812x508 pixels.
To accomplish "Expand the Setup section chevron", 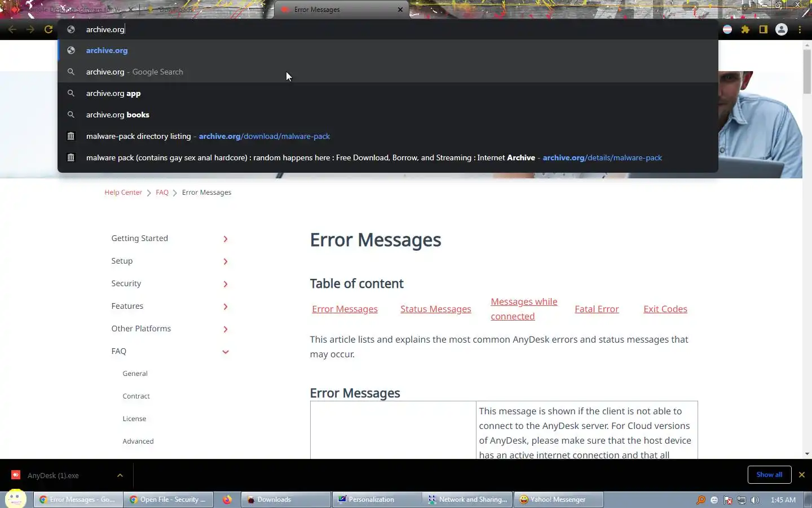I will [226, 261].
